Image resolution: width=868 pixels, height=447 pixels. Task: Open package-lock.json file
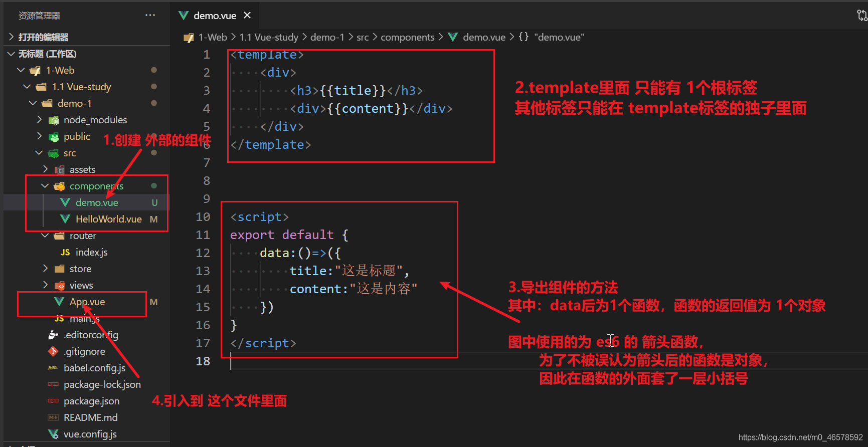(102, 384)
